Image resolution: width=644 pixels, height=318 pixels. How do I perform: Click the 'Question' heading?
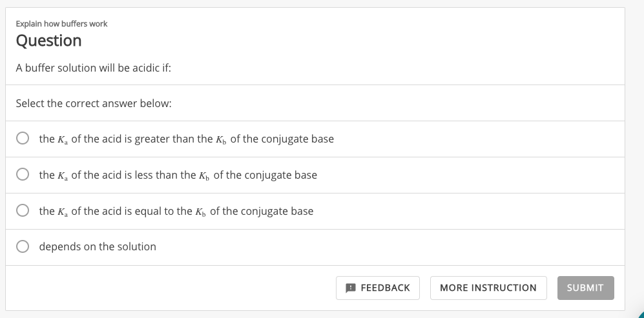tap(48, 41)
